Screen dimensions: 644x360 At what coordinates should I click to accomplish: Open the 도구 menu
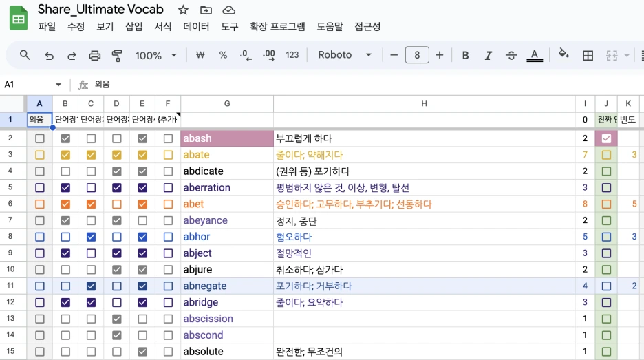[x=230, y=27]
